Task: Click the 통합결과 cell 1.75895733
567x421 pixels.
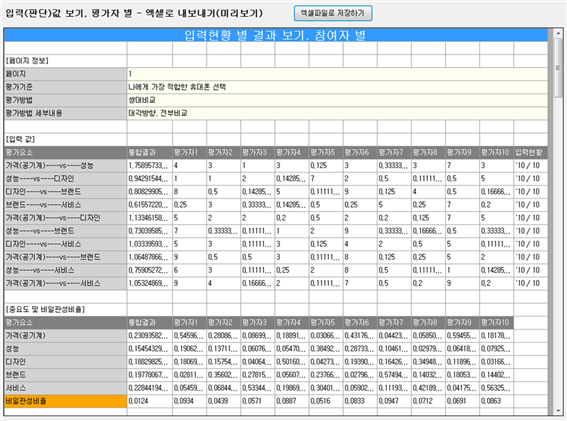Action: point(150,166)
